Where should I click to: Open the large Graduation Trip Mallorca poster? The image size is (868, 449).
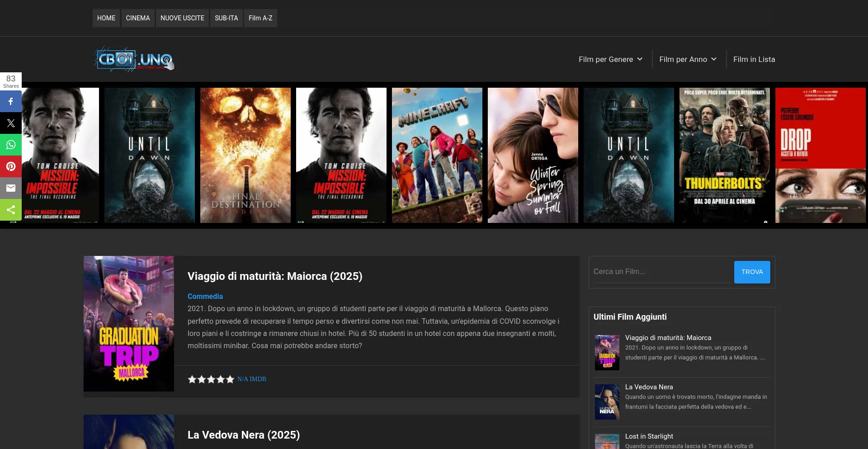(129, 324)
